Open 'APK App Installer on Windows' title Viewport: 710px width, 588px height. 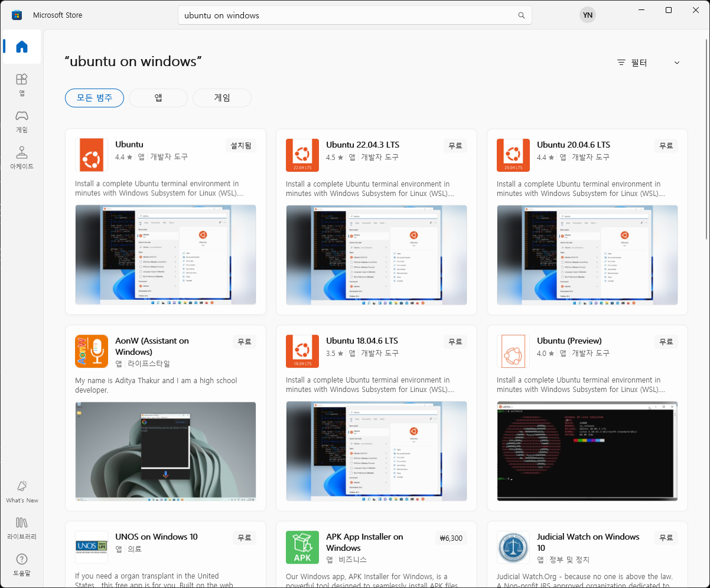point(364,542)
